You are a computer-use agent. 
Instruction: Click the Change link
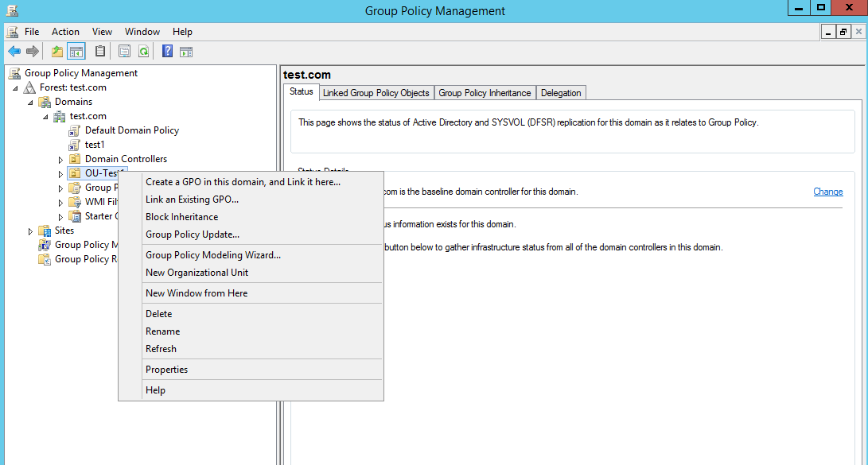(828, 192)
